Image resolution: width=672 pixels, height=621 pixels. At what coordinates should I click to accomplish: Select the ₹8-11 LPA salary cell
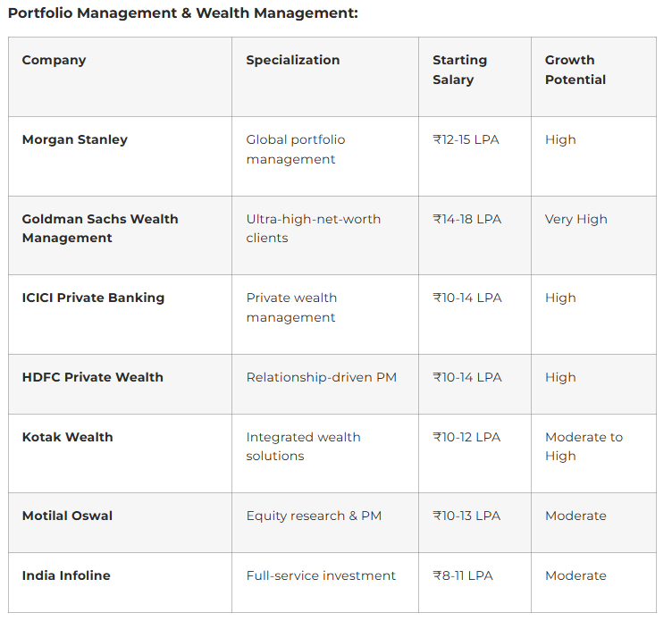pos(464,575)
